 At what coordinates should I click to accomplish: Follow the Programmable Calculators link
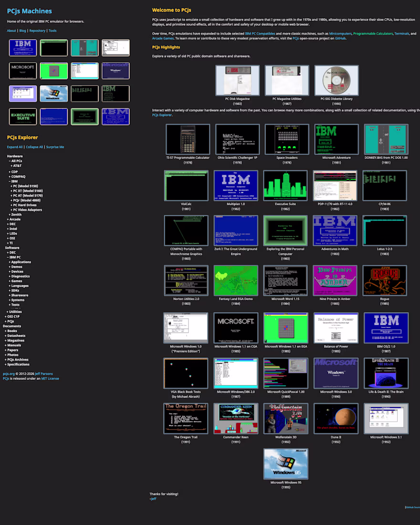pos(373,33)
